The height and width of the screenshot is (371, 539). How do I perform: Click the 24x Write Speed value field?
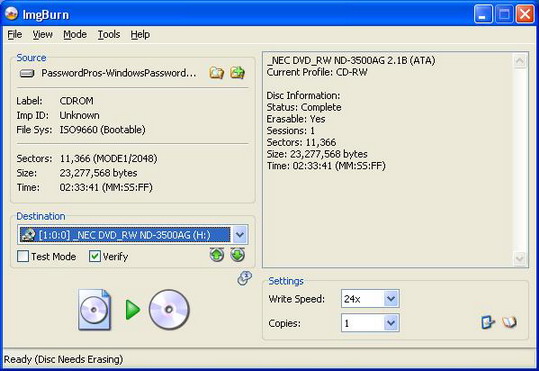pos(363,298)
